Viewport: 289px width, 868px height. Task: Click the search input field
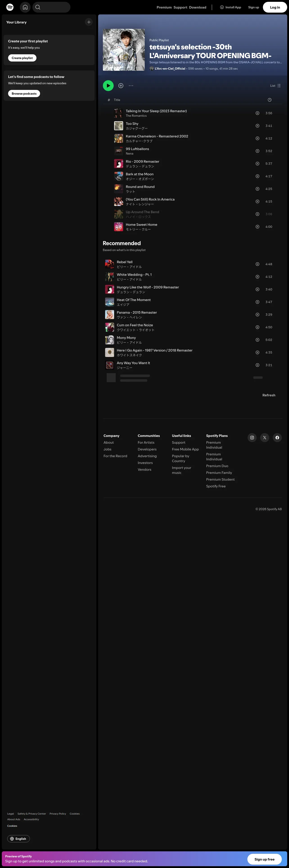[52, 7]
